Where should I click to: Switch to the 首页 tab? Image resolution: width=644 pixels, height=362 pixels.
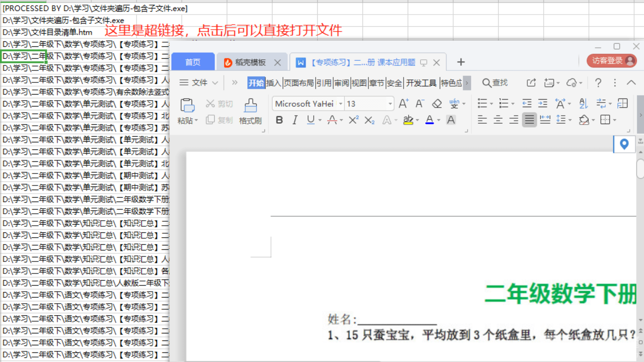pos(193,62)
